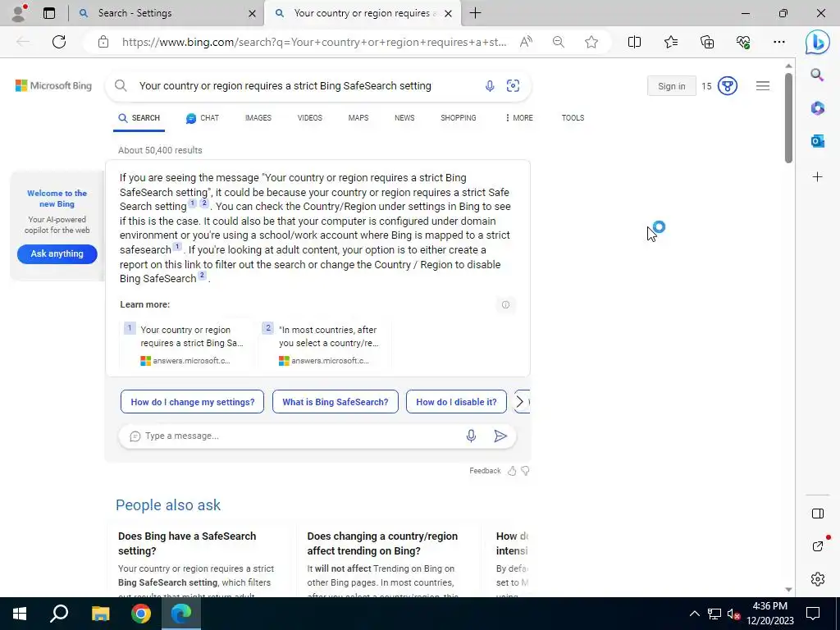The height and width of the screenshot is (630, 840).
Task: Go to the Microsoft Bing logo home
Action: (53, 85)
